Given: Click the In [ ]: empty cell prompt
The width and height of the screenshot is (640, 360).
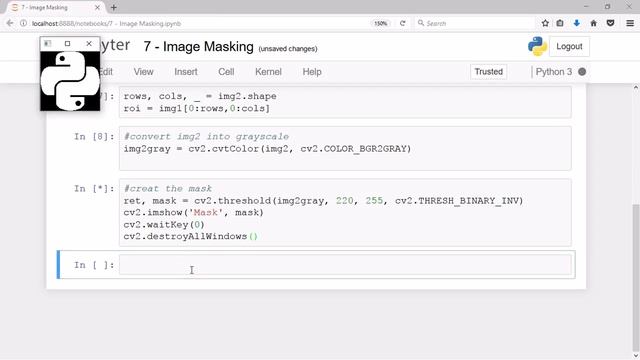Looking at the screenshot, I should point(94,265).
